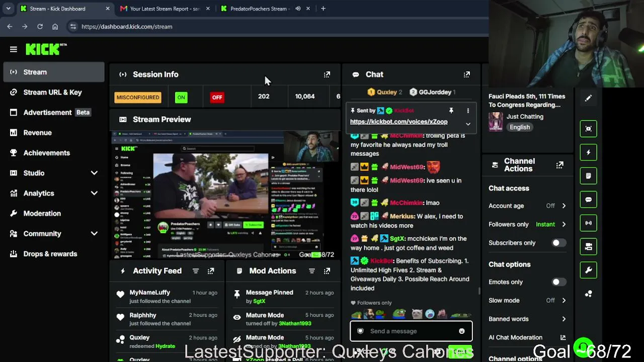The image size is (644, 362).
Task: Click the browser forward arrow
Action: [25, 27]
